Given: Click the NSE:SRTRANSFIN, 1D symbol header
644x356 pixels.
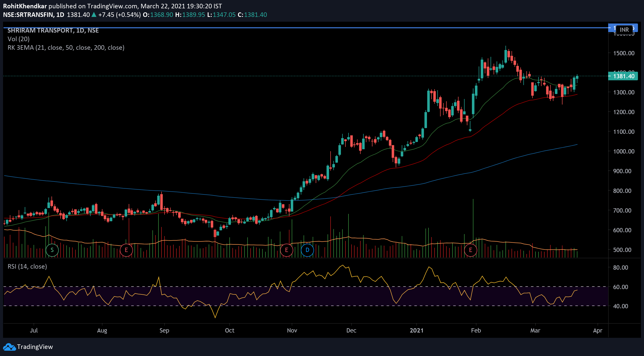Looking at the screenshot, I should click(x=34, y=15).
